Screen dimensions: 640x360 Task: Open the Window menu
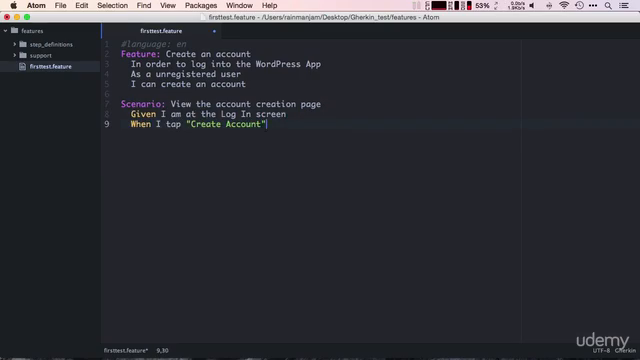point(239,5)
